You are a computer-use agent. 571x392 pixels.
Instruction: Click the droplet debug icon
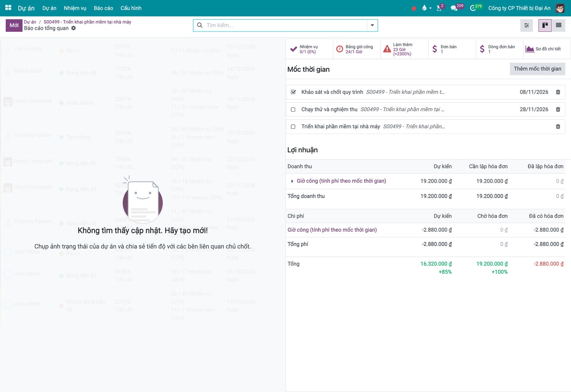coord(424,8)
